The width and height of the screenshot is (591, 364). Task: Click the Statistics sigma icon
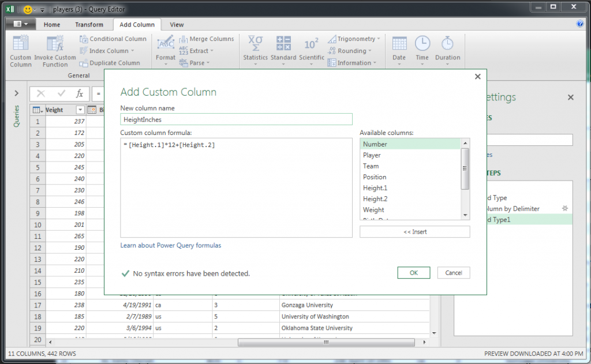(x=255, y=44)
